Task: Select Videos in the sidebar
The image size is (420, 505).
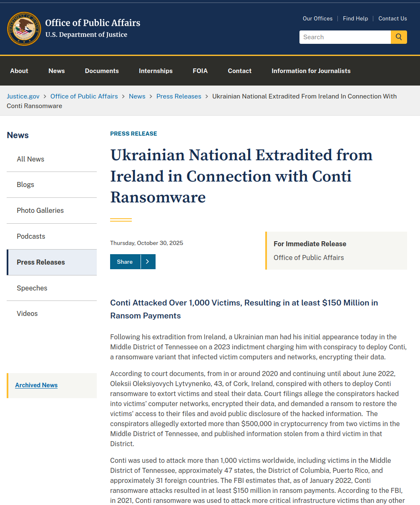Action: click(52, 314)
